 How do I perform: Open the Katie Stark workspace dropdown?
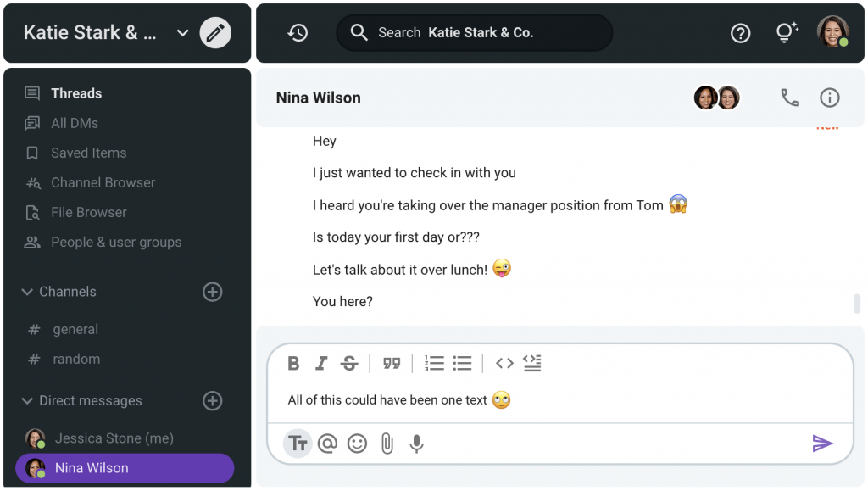(182, 33)
